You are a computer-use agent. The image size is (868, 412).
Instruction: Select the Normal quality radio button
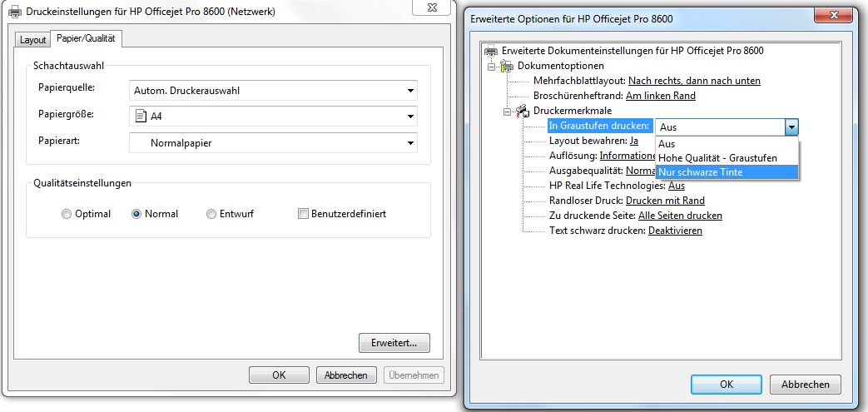pyautogui.click(x=136, y=214)
